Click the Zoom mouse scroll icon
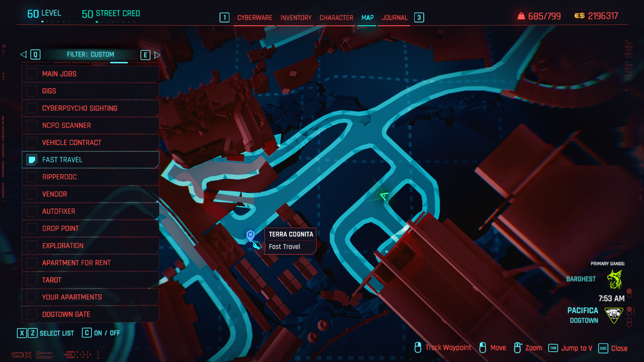644x362 pixels. click(517, 348)
